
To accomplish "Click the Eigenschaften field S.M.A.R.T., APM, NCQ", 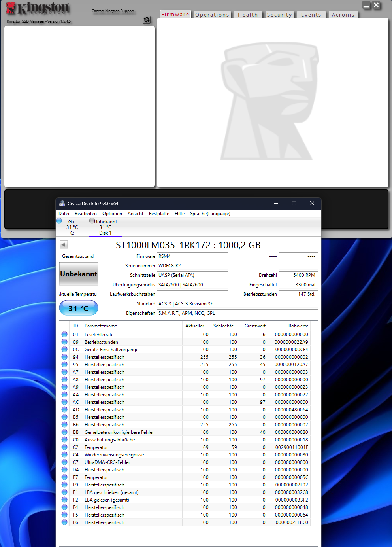I will (x=237, y=313).
